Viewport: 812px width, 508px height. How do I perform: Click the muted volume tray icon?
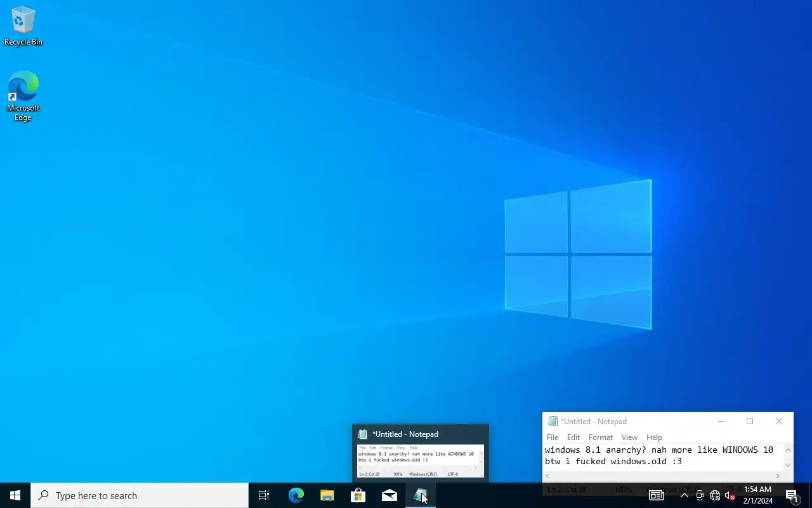click(x=730, y=495)
